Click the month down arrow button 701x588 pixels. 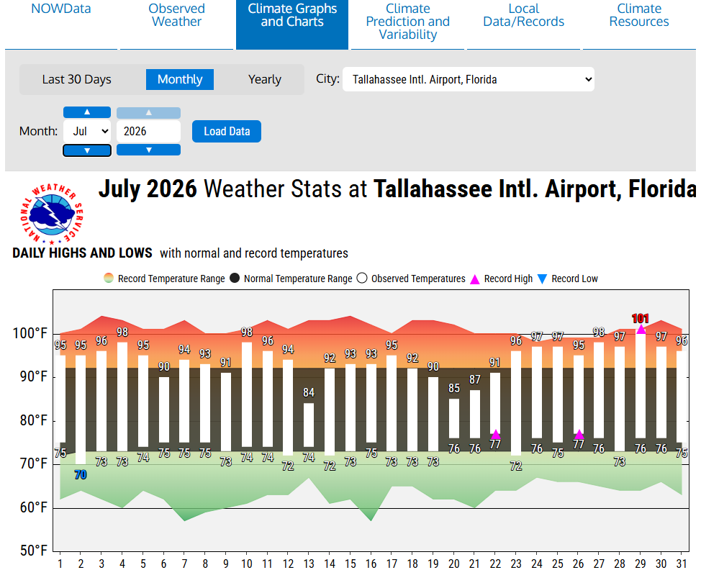tap(87, 150)
